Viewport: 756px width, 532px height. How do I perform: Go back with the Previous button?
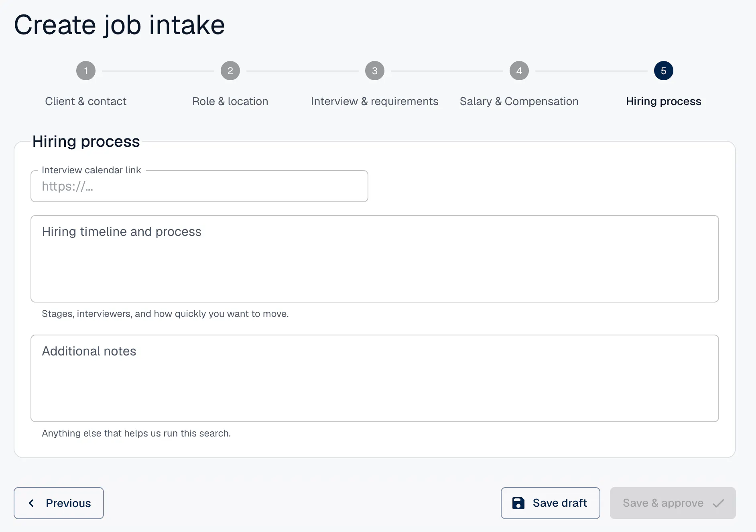coord(59,503)
